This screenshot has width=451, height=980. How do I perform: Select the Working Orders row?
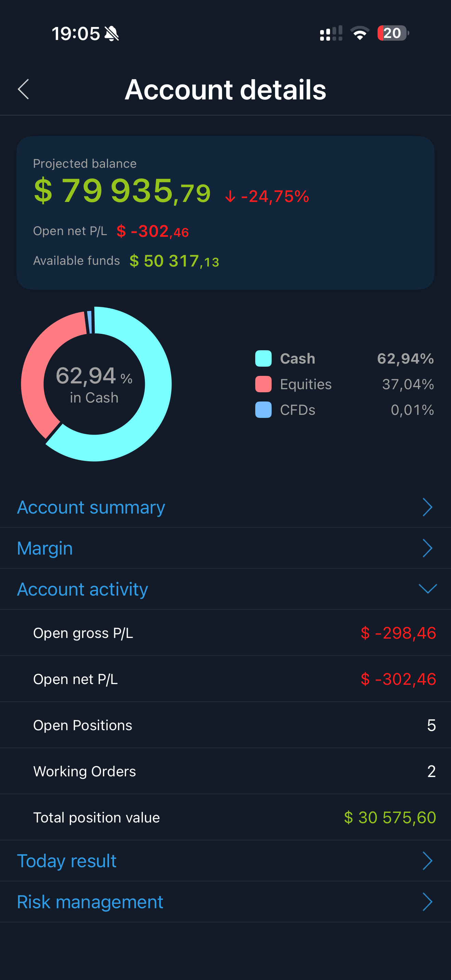(225, 771)
